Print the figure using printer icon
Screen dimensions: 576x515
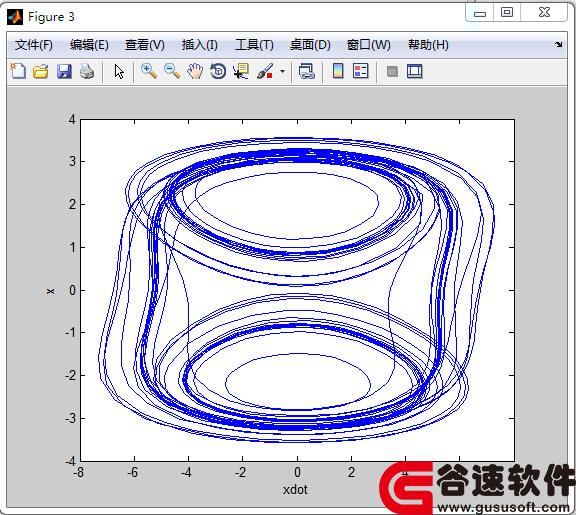87,71
